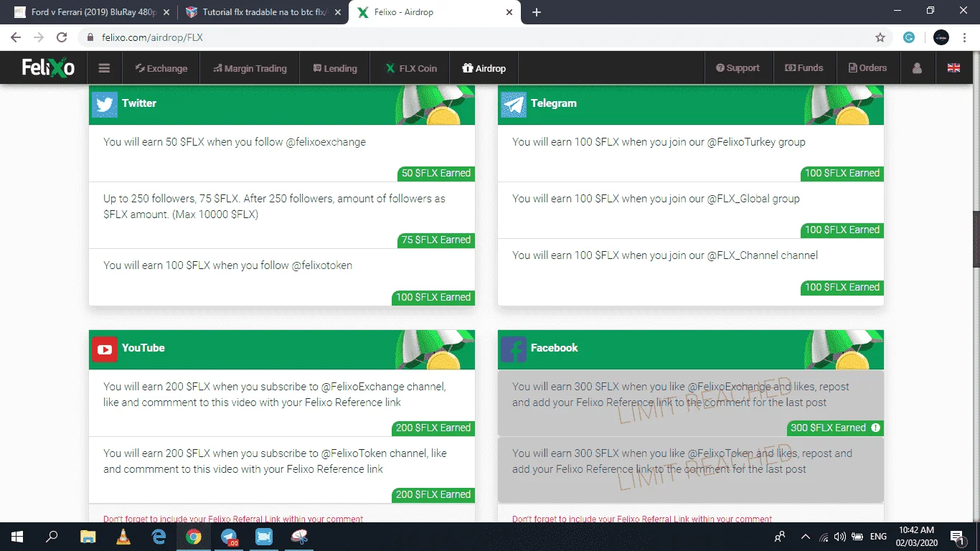Click the Twitter card heading
The width and height of the screenshot is (980, 551).
tap(139, 103)
